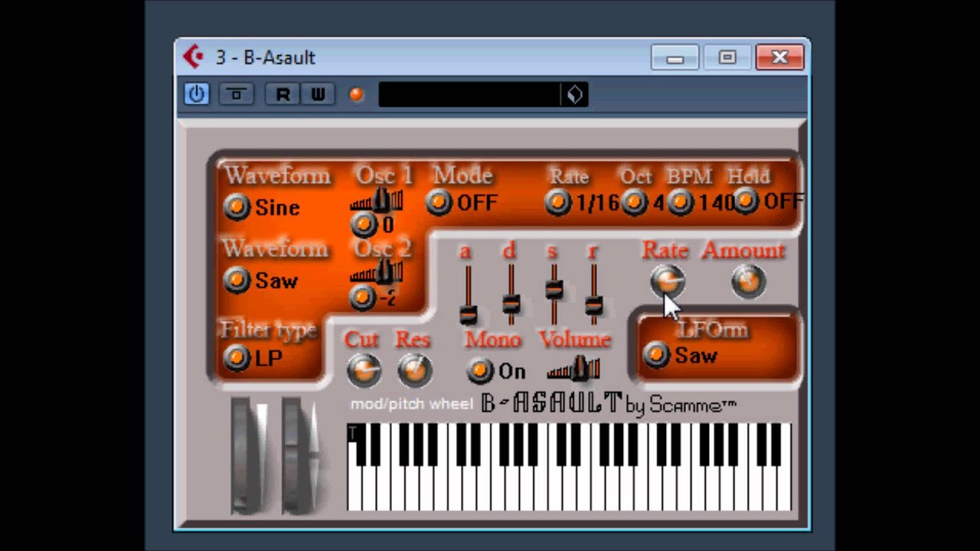Click the filter Res knob

click(414, 370)
